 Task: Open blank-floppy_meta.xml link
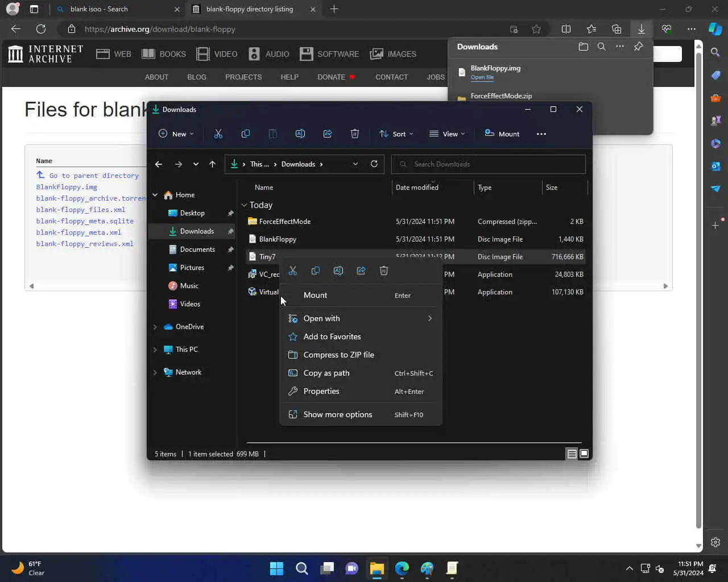coord(78,232)
